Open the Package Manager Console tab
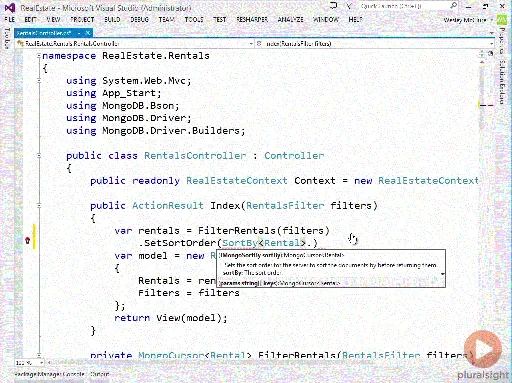 point(50,374)
